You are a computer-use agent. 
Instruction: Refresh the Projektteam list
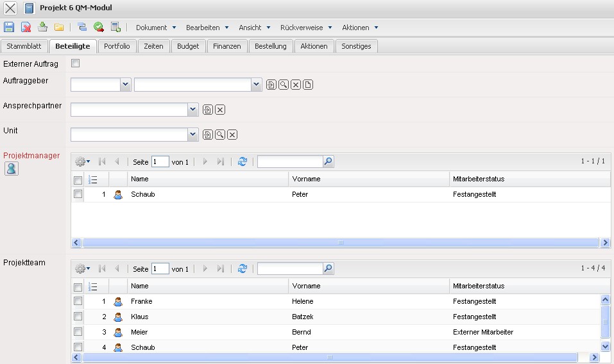[x=242, y=269]
